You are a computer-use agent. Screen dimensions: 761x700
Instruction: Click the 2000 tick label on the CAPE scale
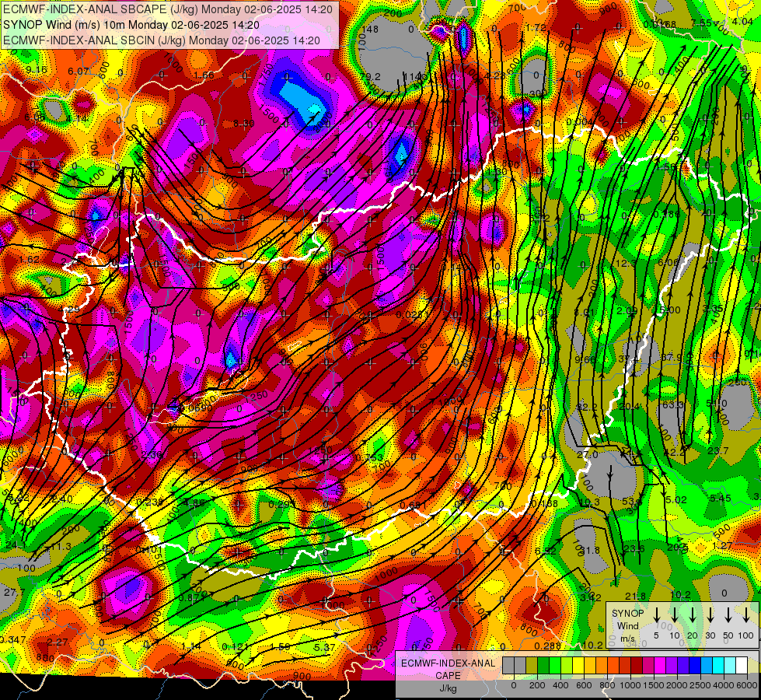(677, 685)
